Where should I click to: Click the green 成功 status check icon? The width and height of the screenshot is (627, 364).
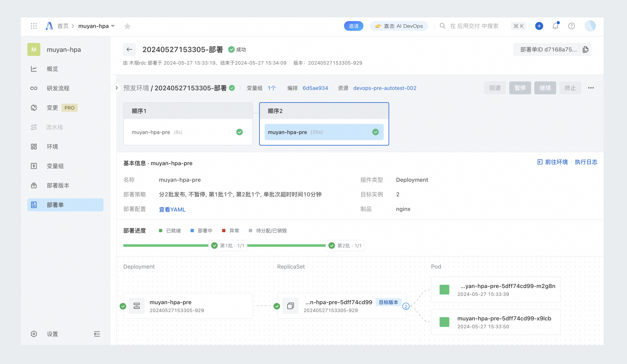pos(231,49)
